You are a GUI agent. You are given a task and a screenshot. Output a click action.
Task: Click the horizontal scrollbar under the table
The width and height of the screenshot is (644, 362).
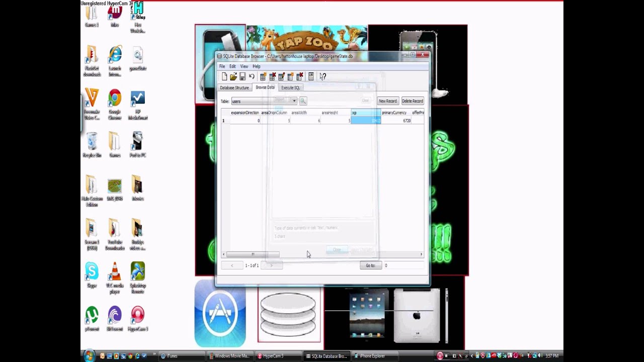[323, 254]
